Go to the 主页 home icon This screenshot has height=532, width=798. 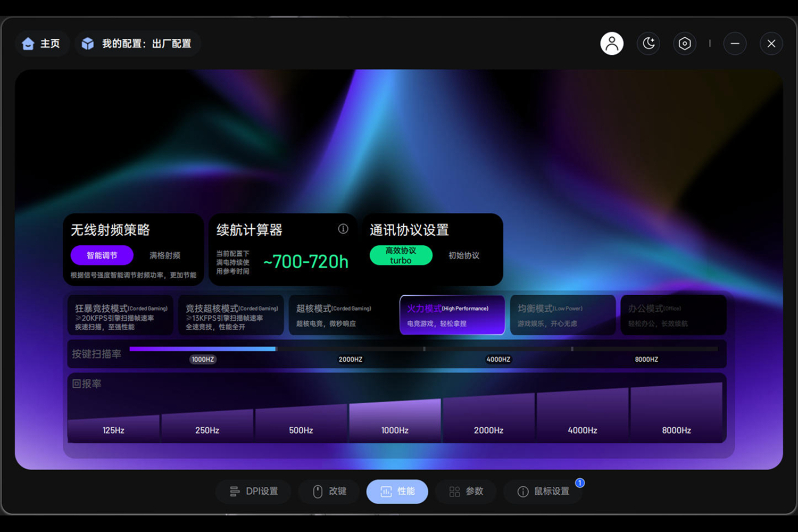point(28,44)
